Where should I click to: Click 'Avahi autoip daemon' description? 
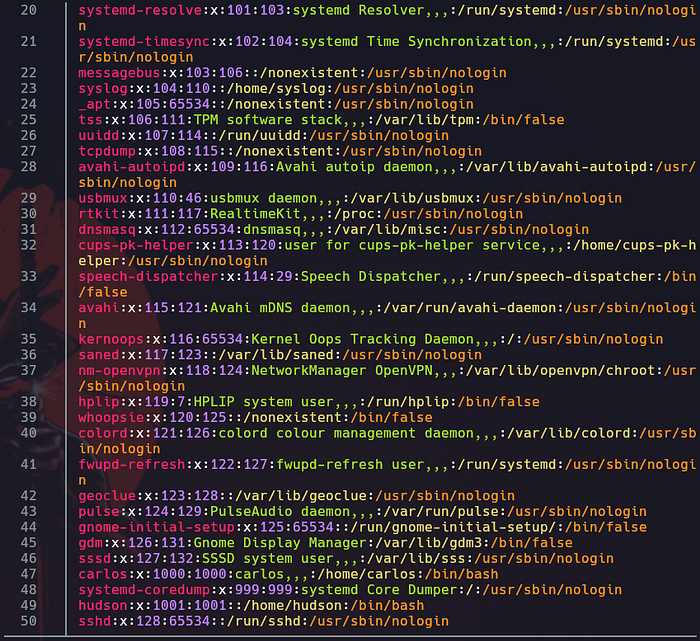click(354, 167)
